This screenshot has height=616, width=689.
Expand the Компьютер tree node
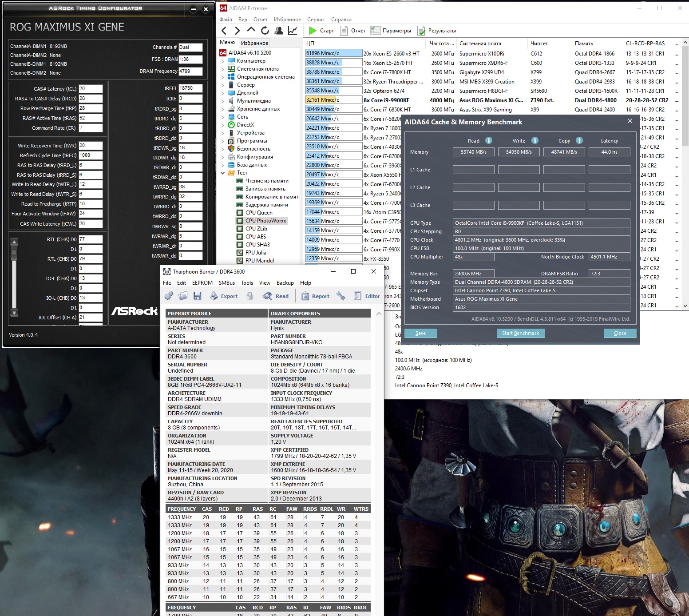pyautogui.click(x=223, y=61)
